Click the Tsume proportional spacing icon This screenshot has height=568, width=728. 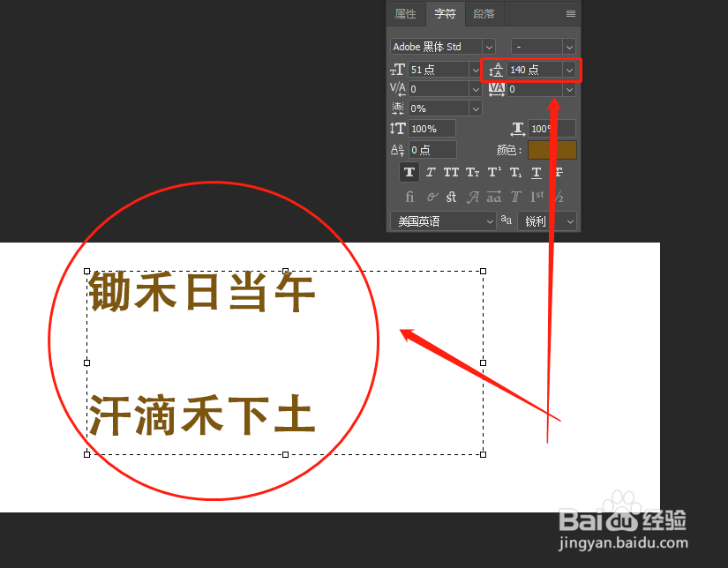(397, 108)
